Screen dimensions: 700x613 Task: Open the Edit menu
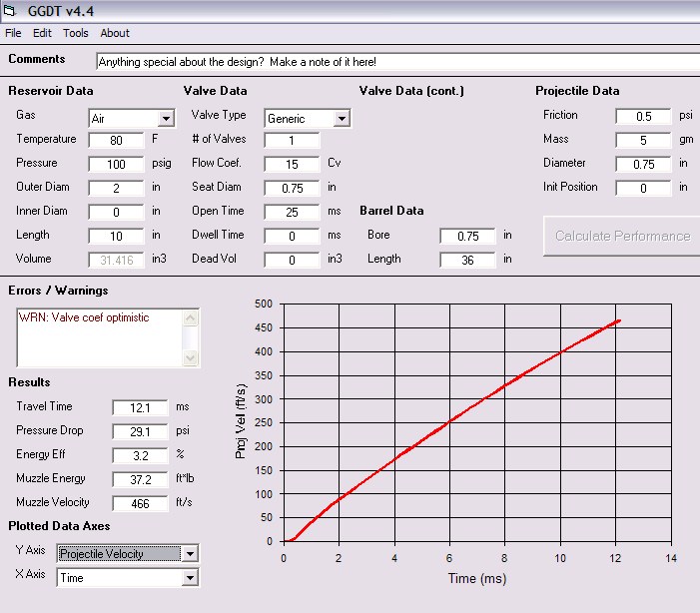tap(42, 33)
